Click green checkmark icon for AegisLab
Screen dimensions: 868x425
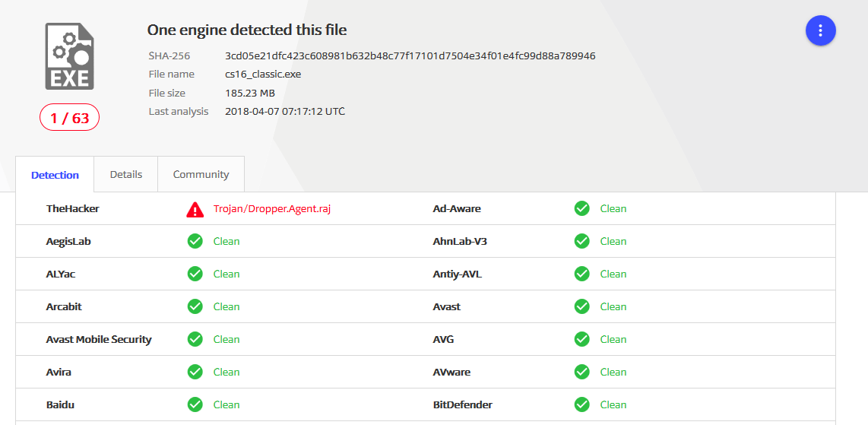tap(195, 241)
